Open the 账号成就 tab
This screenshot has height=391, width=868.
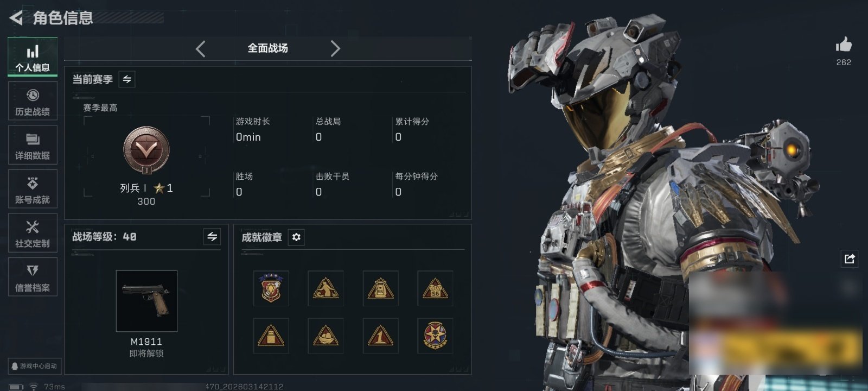coord(33,189)
